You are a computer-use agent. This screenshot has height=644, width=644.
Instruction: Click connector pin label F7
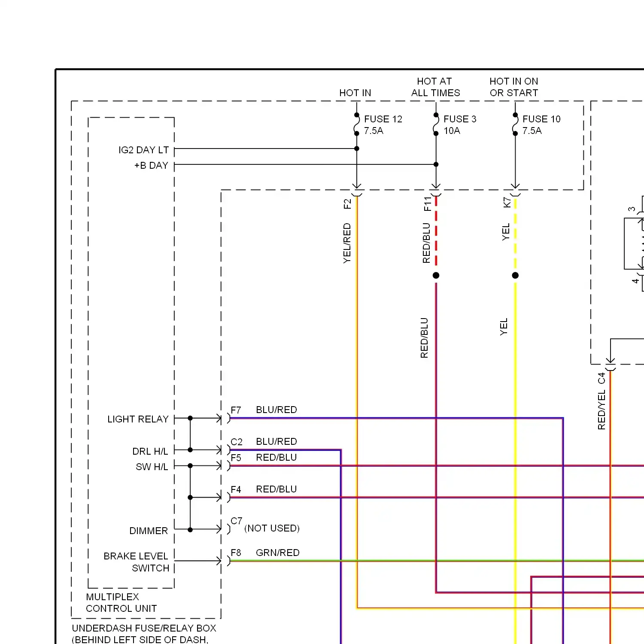pos(236,410)
